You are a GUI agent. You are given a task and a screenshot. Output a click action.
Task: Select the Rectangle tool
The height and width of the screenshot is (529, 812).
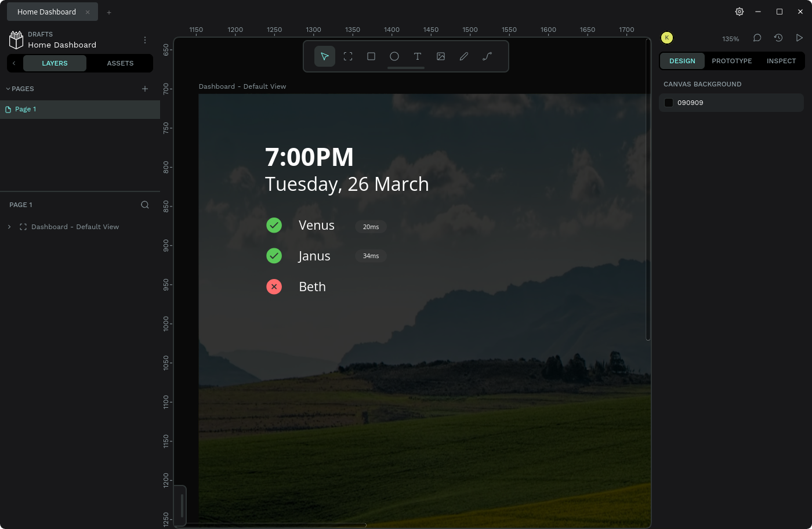click(371, 56)
